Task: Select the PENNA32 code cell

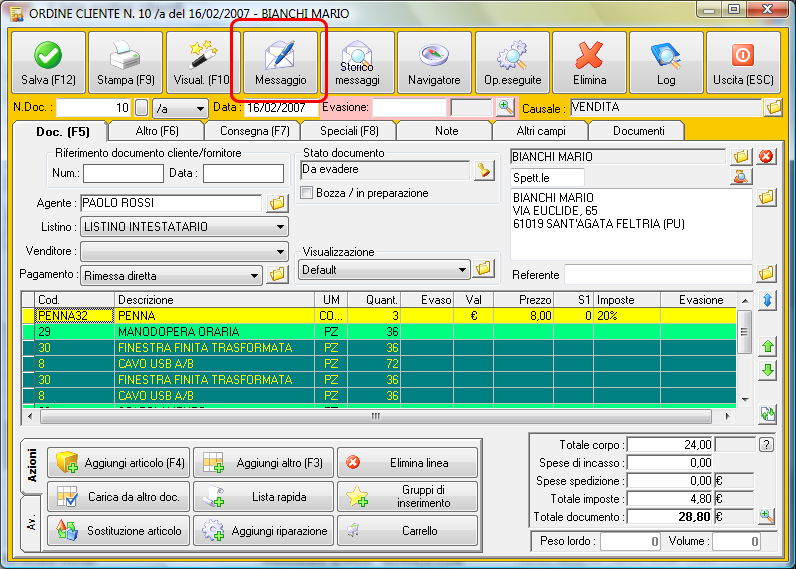Action: 75,316
